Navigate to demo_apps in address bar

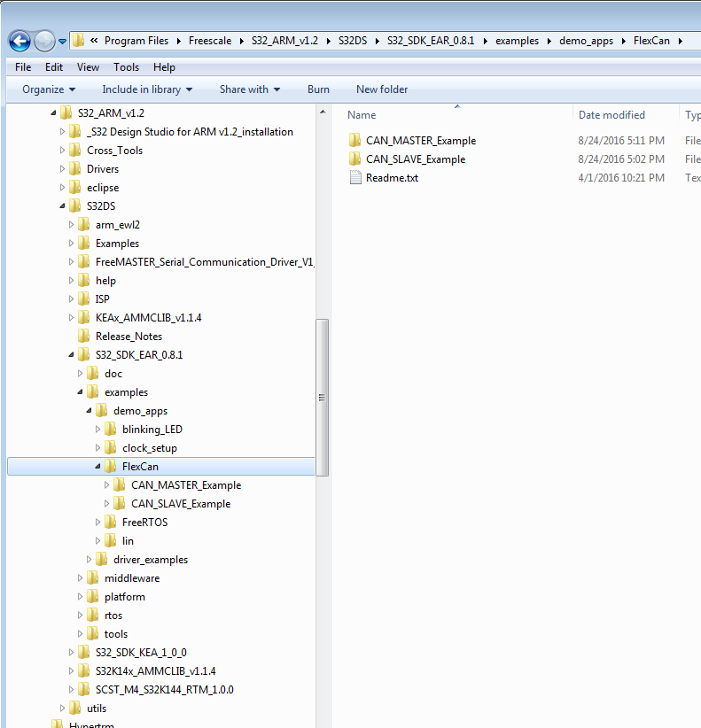587,41
